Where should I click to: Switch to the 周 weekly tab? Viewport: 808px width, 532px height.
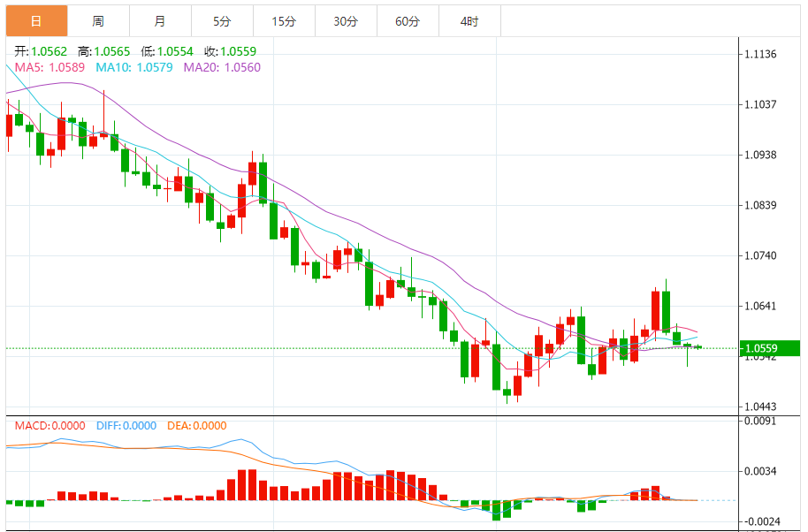[x=98, y=21]
